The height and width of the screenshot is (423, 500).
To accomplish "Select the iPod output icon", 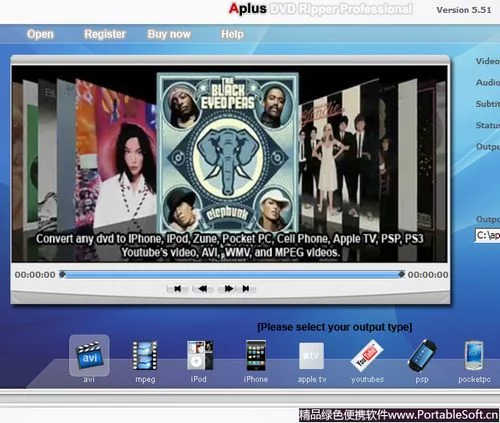I will tap(200, 356).
